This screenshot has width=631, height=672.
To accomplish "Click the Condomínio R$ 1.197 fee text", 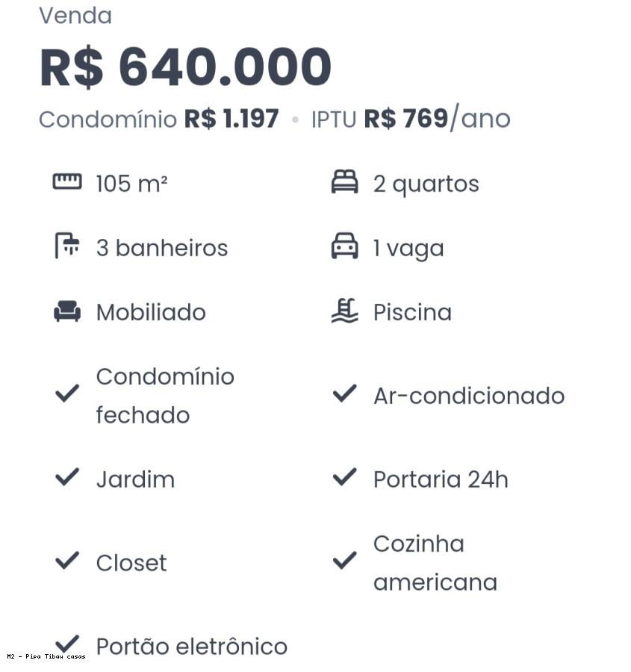I will coord(158,119).
